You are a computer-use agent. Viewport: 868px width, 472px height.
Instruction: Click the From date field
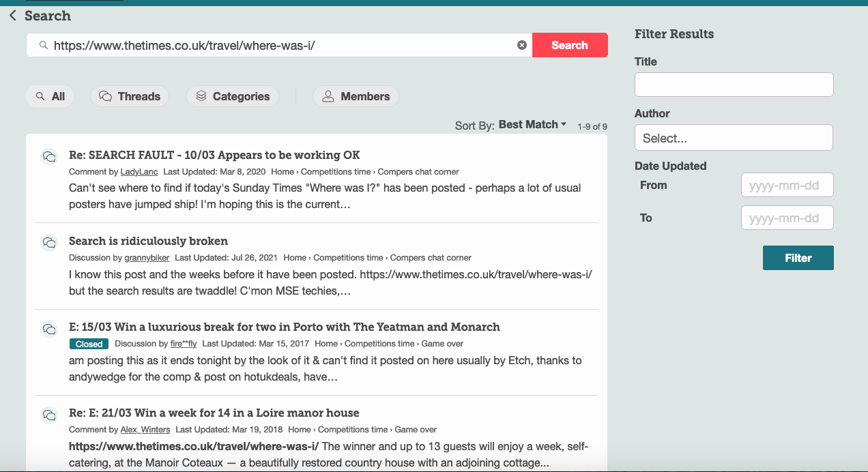point(787,185)
